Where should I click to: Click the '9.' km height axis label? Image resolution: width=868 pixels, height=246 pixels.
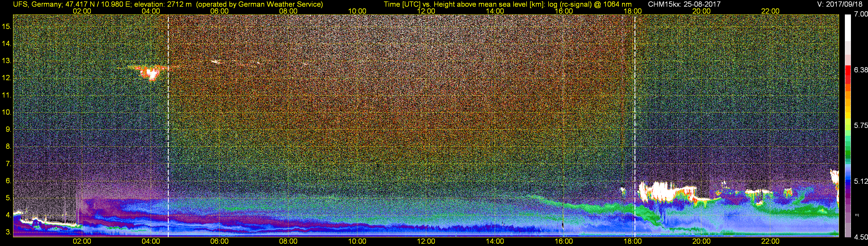coord(8,129)
